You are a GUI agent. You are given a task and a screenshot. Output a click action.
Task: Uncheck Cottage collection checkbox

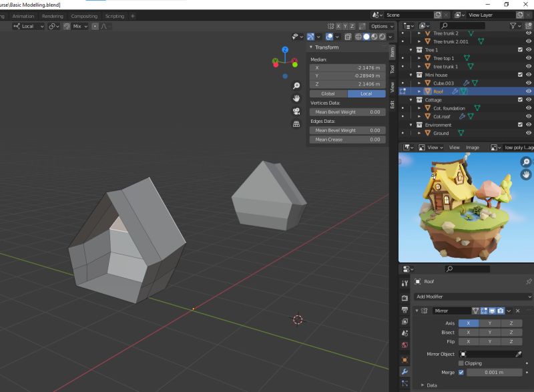(x=520, y=100)
